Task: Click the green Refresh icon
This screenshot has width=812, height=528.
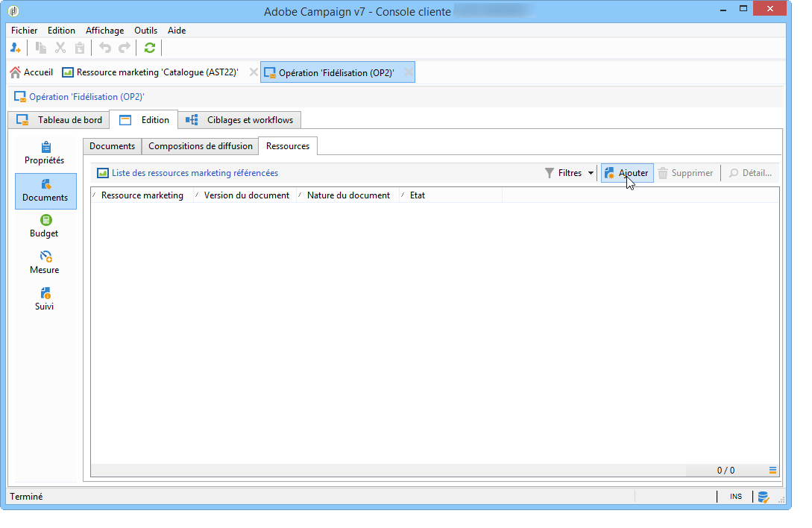Action: coord(150,48)
